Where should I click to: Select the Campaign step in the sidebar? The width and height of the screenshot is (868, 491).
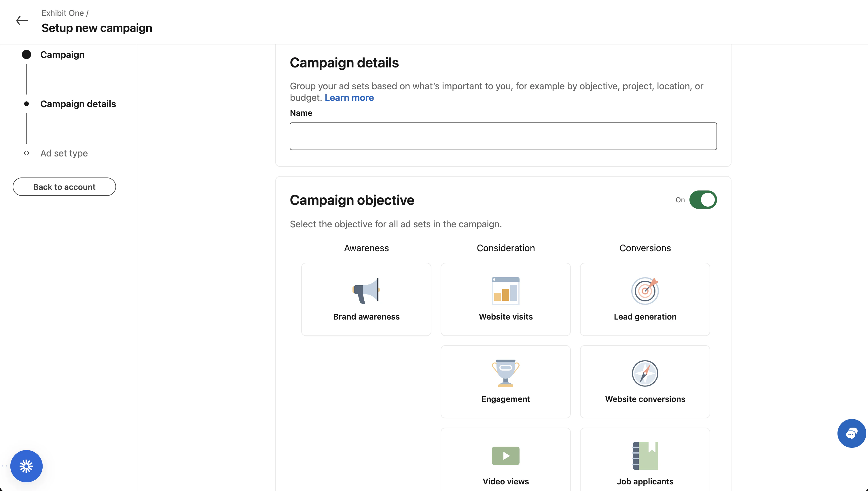[x=62, y=54]
